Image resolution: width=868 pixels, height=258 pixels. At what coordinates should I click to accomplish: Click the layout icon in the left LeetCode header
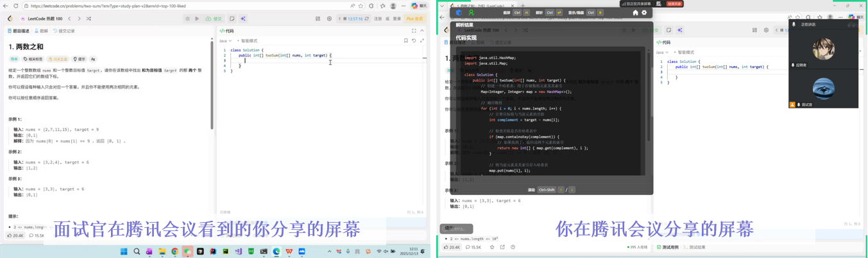pyautogui.click(x=318, y=19)
